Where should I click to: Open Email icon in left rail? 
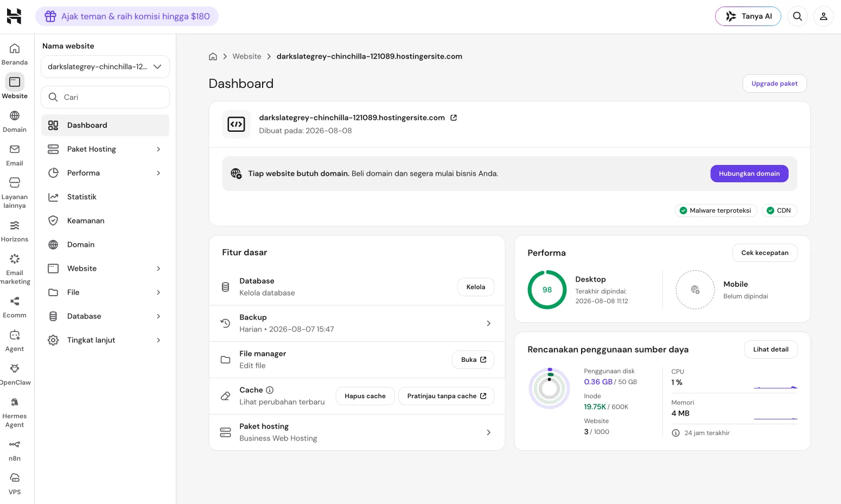point(15,149)
